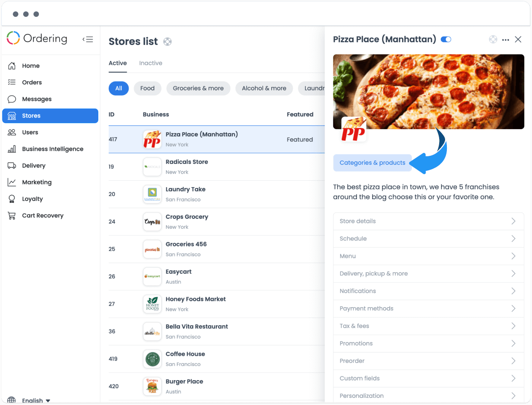
Task: Click the Business column header
Action: click(156, 115)
